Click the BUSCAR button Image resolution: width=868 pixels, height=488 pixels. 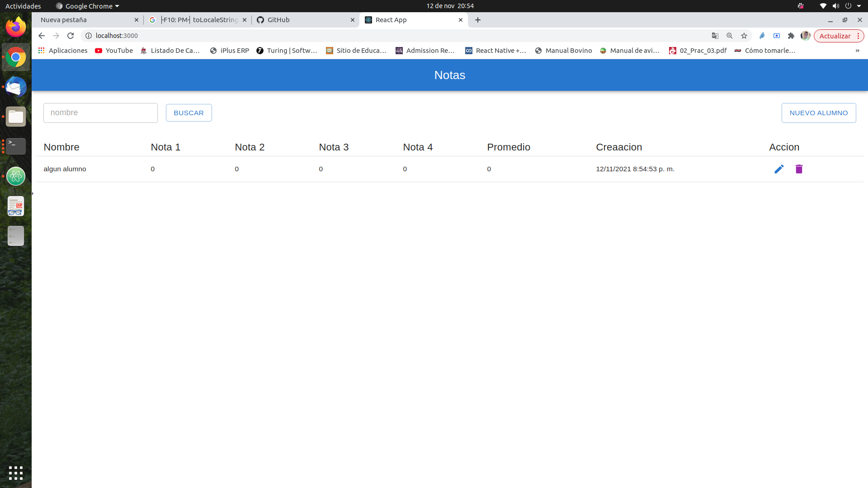[x=189, y=113]
